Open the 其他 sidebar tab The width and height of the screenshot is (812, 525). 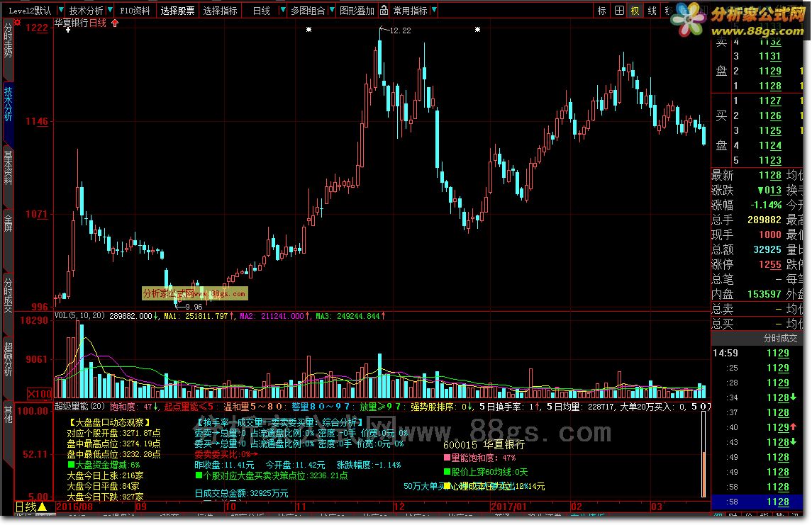[x=8, y=414]
